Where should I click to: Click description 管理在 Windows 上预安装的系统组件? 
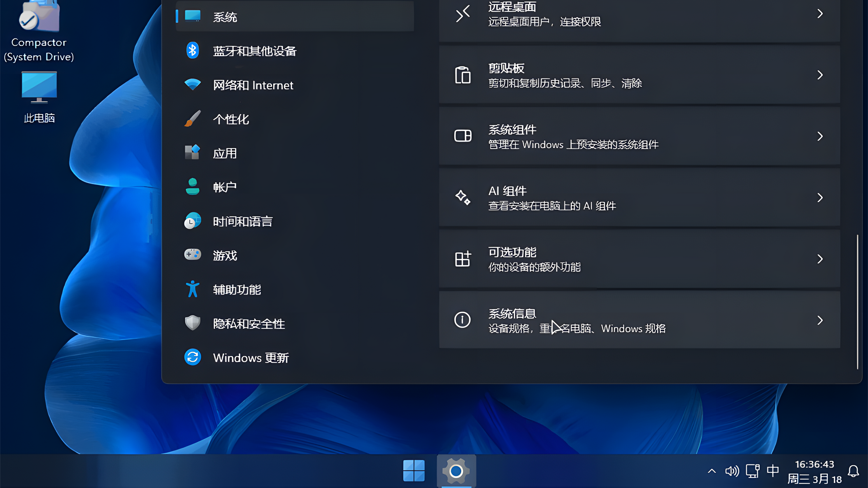(573, 145)
